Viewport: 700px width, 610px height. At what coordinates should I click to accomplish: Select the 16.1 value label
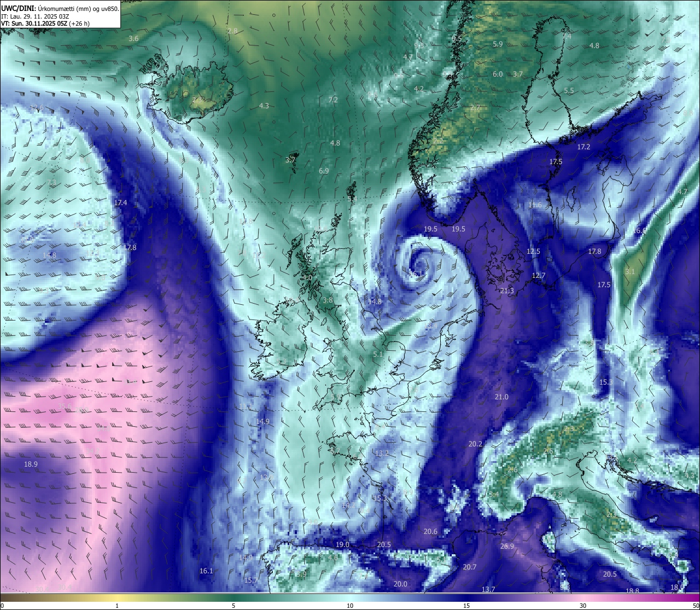206,571
